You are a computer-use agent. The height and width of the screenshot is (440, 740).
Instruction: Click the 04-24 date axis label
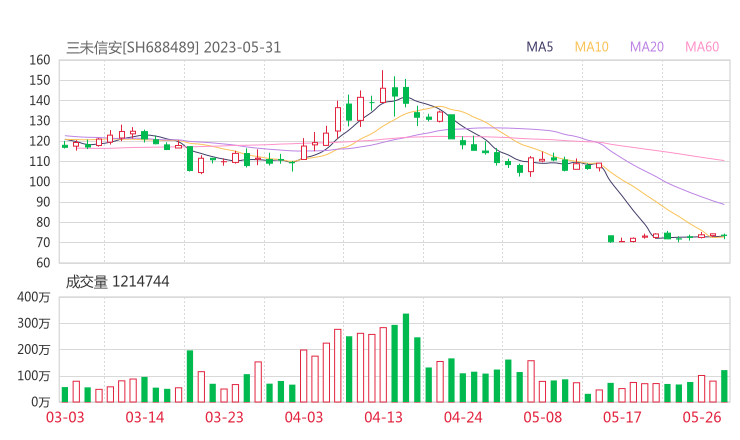point(463,417)
